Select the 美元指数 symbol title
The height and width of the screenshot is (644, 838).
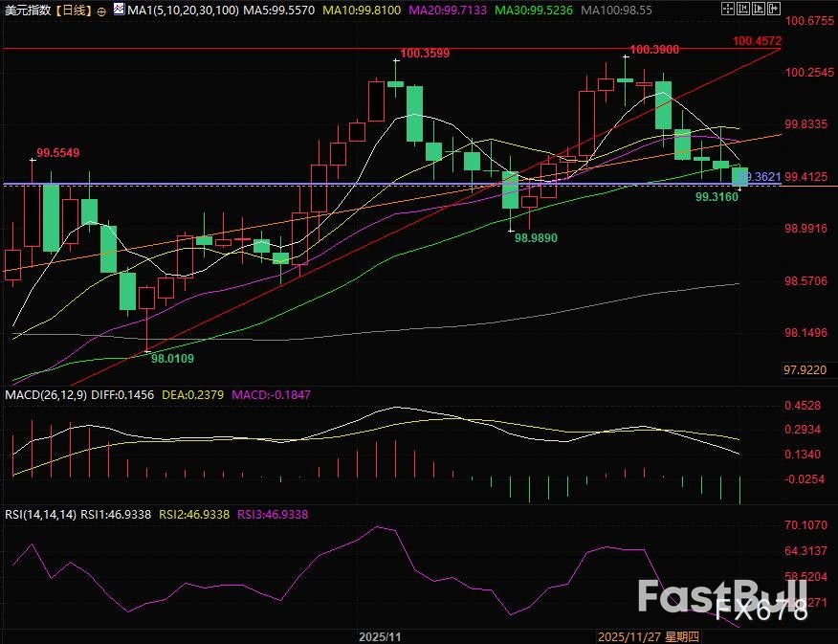(x=27, y=11)
